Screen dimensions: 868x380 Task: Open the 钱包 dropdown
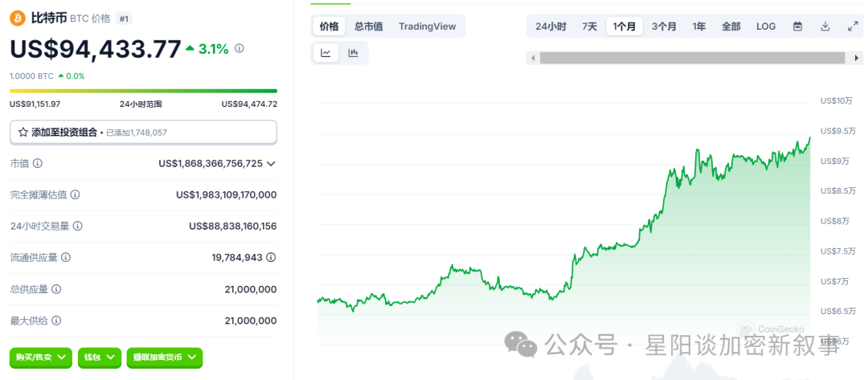tap(100, 358)
